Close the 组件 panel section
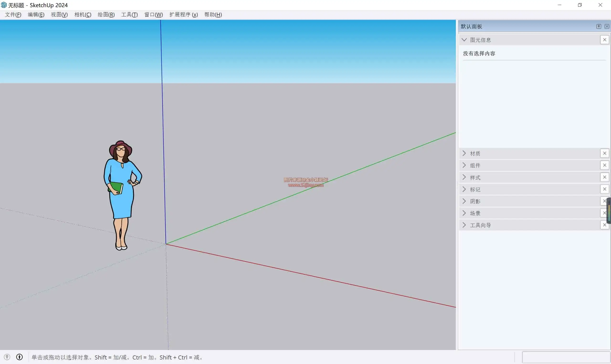The image size is (611, 364). click(604, 165)
